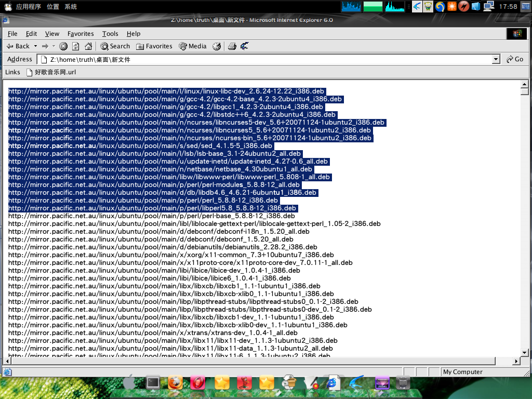Open the View menu

pyautogui.click(x=52, y=34)
